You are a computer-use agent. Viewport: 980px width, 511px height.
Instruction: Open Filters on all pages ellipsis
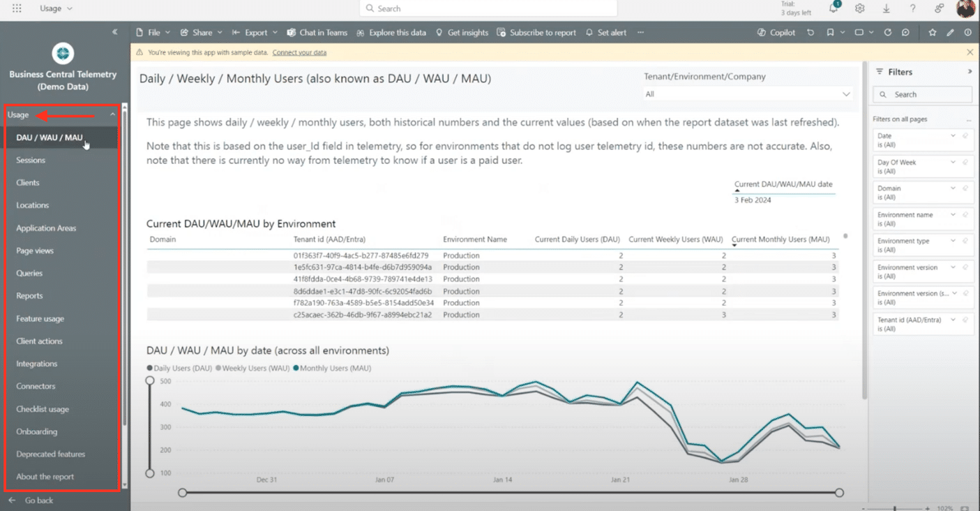click(968, 119)
